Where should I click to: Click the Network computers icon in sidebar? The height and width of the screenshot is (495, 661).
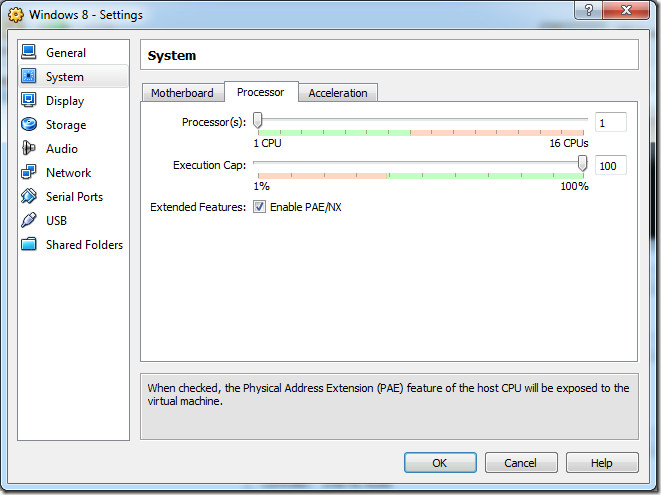point(29,172)
